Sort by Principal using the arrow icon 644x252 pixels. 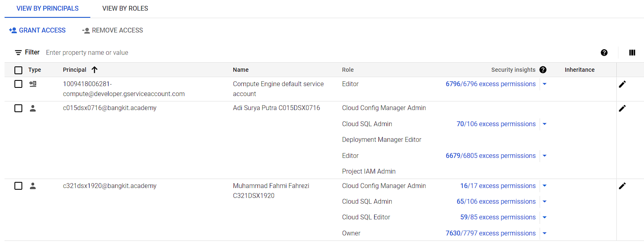coord(94,70)
